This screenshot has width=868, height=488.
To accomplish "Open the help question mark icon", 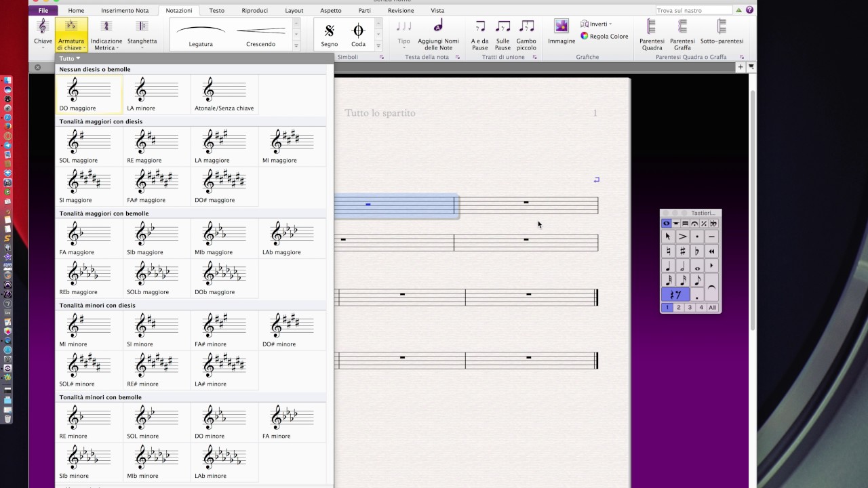I will click(x=749, y=10).
